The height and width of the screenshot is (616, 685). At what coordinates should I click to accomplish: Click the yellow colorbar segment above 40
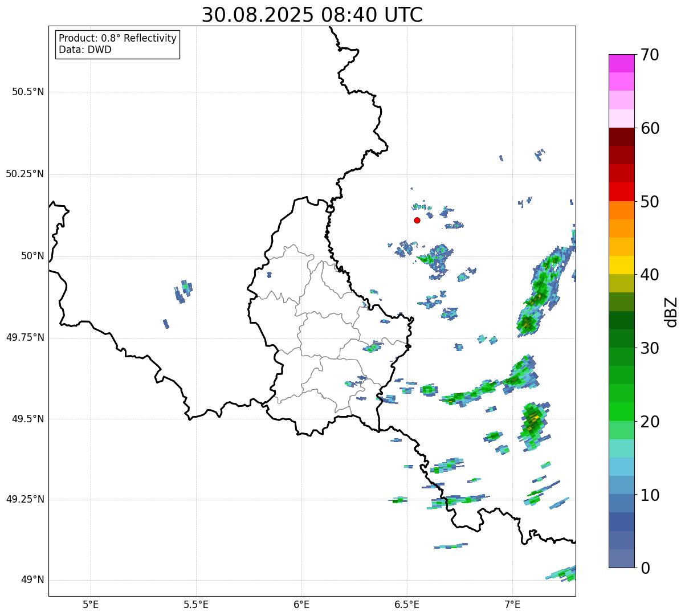(621, 266)
